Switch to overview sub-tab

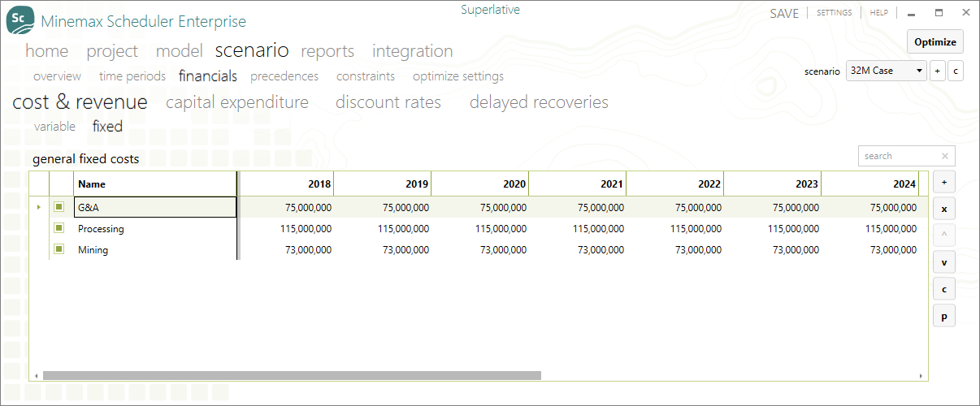57,76
